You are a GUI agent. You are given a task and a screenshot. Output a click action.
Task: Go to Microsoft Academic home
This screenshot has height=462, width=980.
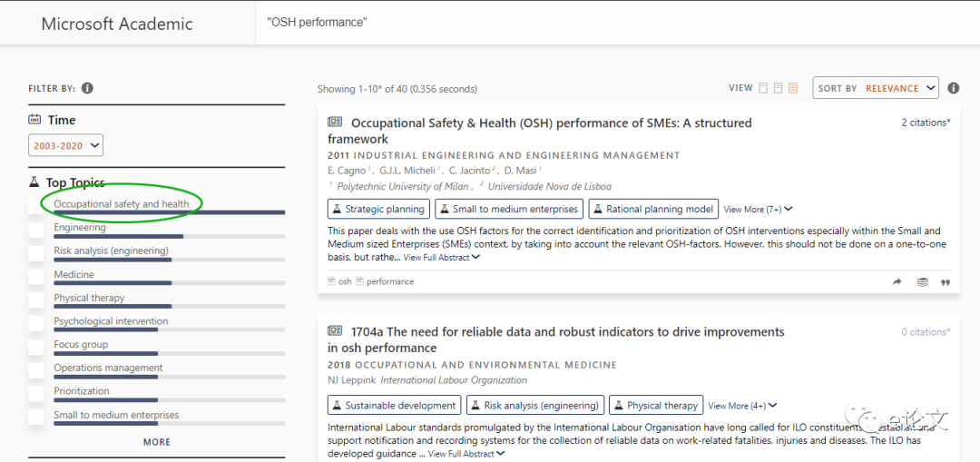[x=117, y=24]
